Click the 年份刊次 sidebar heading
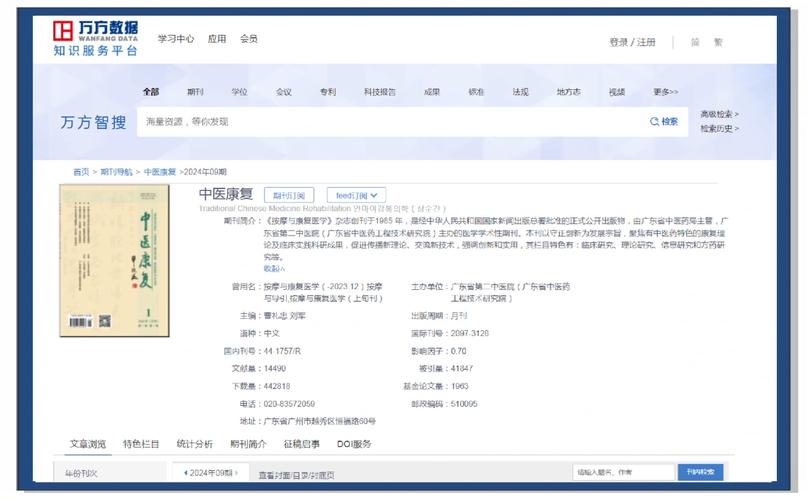The width and height of the screenshot is (807, 500). (x=81, y=473)
